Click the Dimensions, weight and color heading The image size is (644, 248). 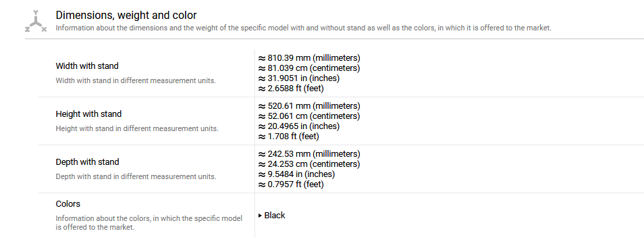click(126, 16)
